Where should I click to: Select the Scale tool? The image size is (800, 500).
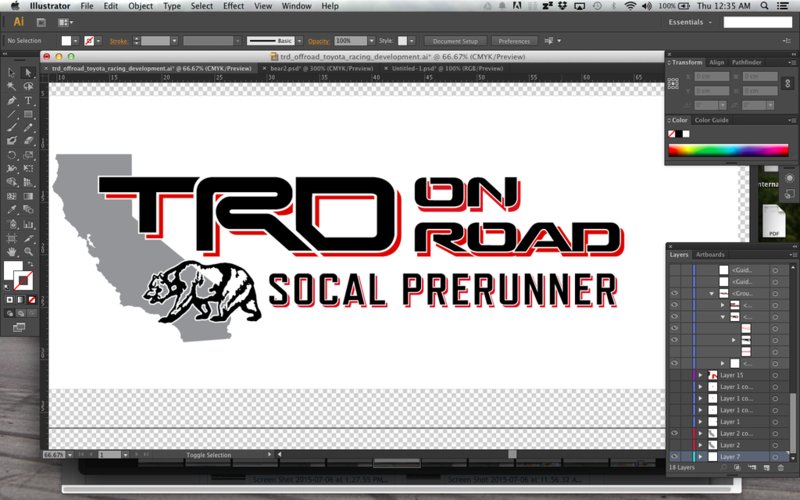click(x=28, y=155)
